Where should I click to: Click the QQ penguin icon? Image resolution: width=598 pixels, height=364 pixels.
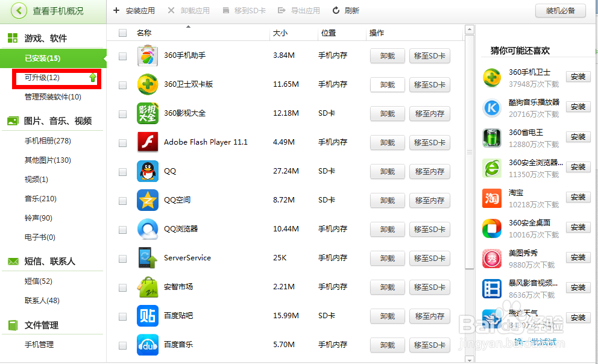pyautogui.click(x=148, y=171)
